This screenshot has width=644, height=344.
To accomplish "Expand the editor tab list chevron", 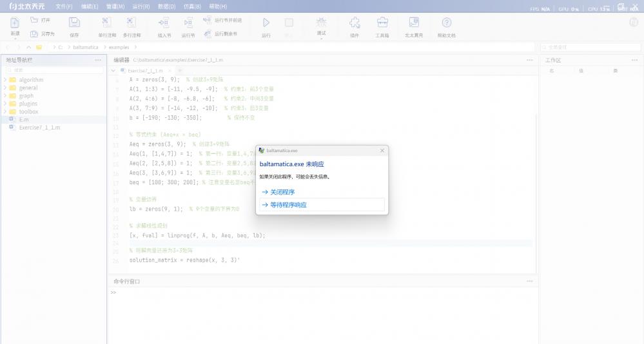I will [x=114, y=70].
